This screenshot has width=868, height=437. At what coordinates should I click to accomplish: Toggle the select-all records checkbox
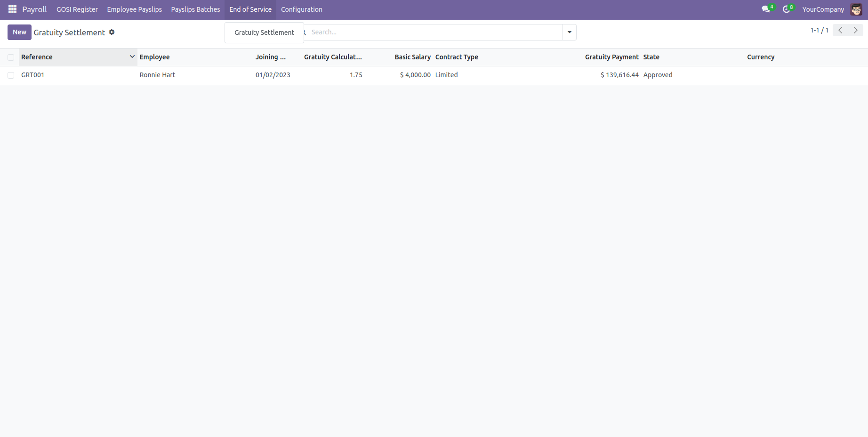coord(11,57)
